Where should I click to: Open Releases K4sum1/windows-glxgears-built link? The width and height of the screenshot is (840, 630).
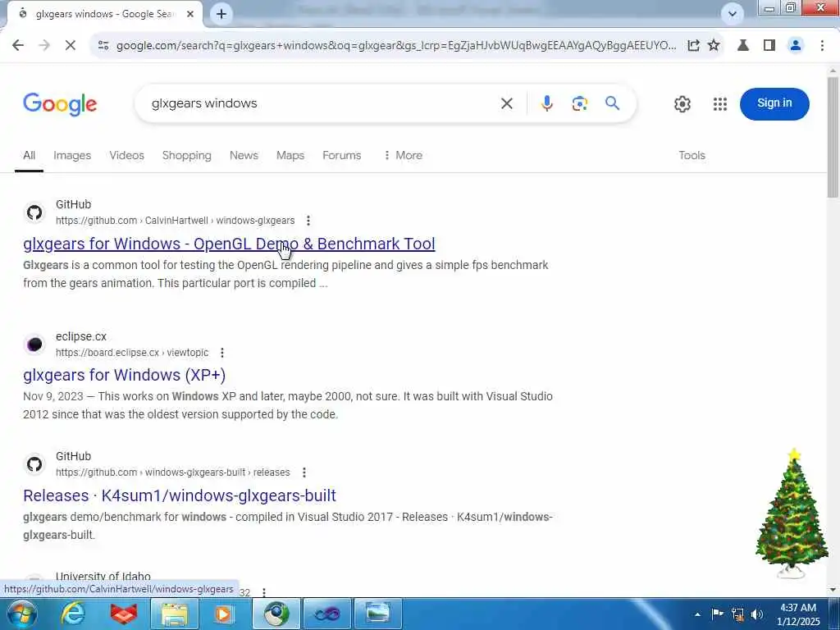[x=180, y=495]
